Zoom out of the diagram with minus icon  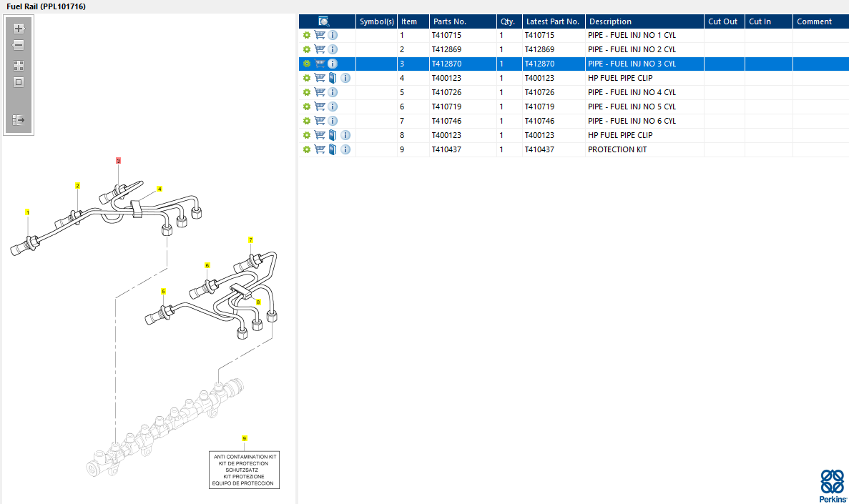19,46
